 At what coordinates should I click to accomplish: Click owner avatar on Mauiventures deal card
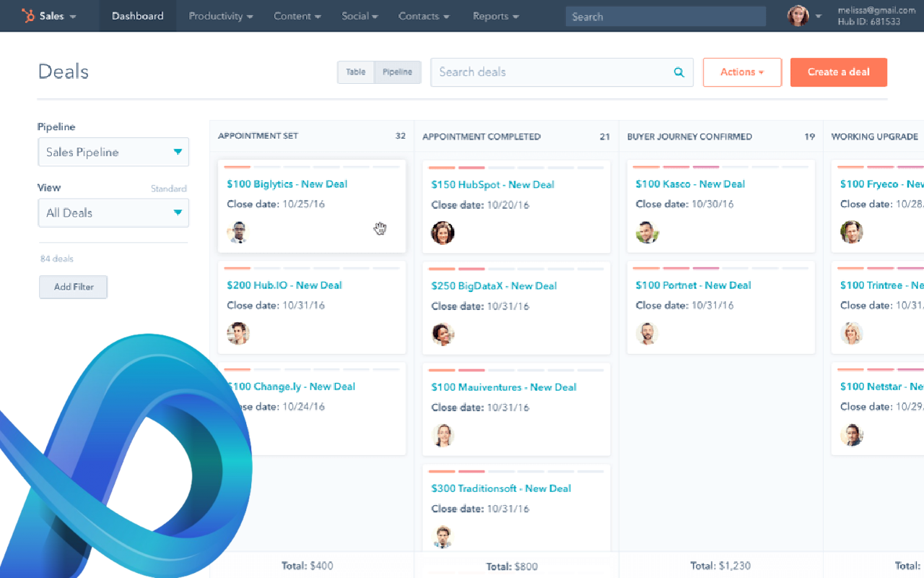point(443,436)
